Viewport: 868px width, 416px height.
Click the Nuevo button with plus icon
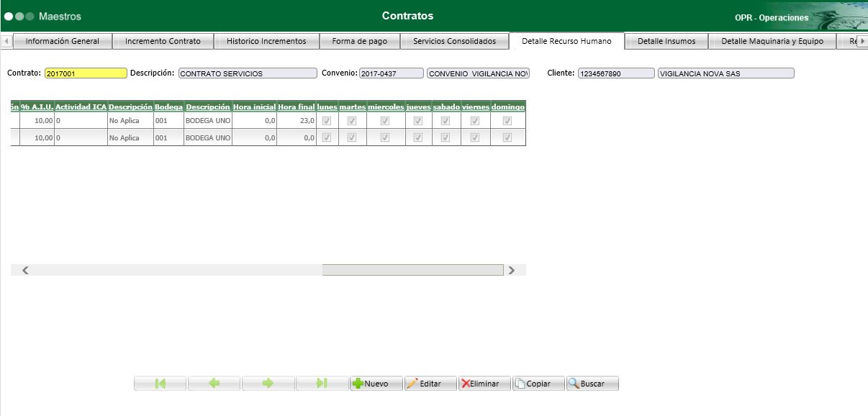(x=376, y=384)
